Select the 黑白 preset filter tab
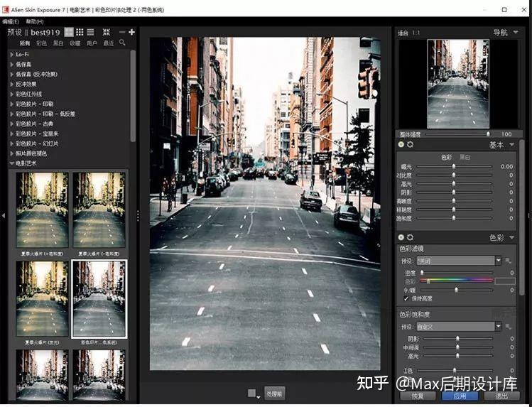This screenshot has width=532, height=407. [58, 43]
